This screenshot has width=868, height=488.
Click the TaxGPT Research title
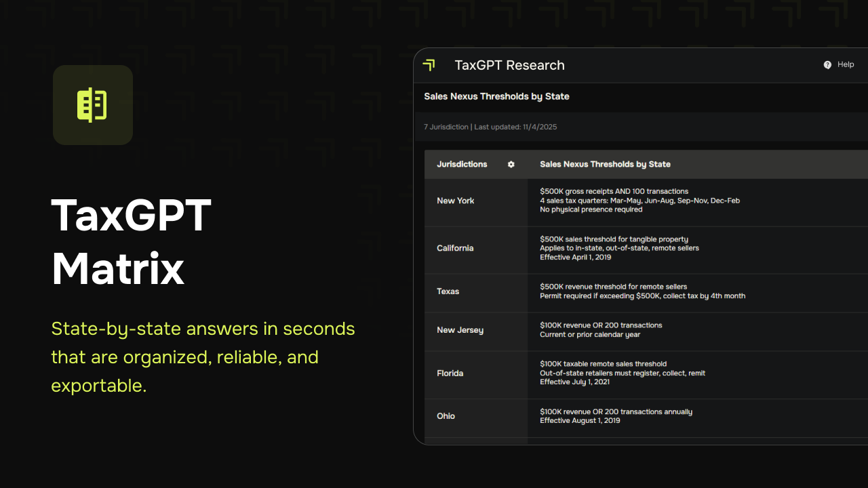click(x=509, y=65)
